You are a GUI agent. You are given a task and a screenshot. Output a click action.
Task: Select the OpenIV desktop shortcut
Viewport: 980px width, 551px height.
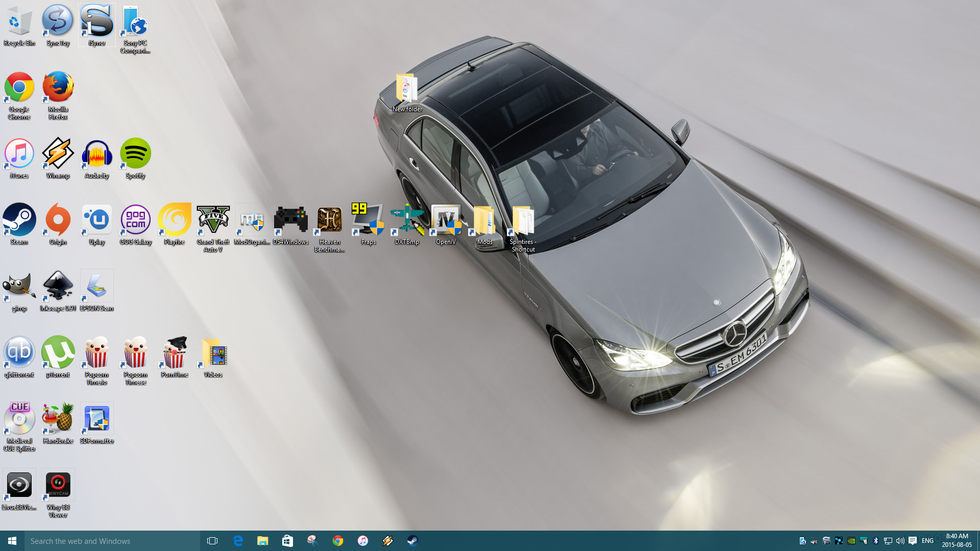point(446,224)
